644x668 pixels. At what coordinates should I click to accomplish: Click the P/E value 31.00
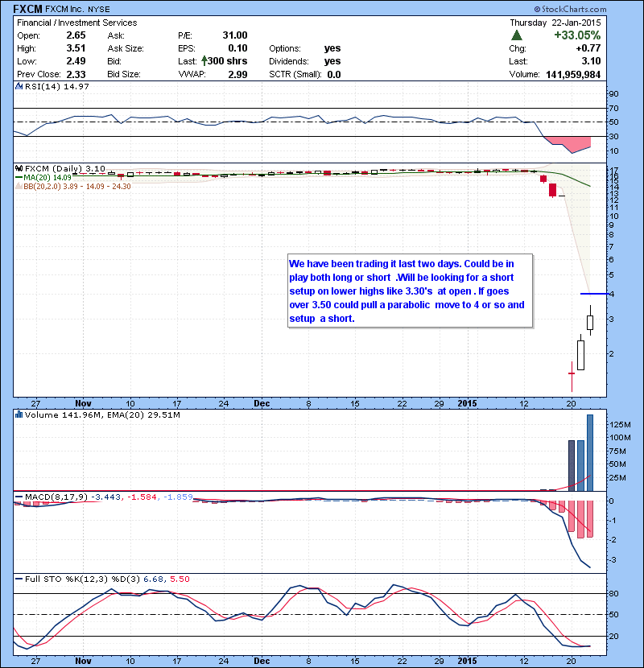click(x=235, y=35)
